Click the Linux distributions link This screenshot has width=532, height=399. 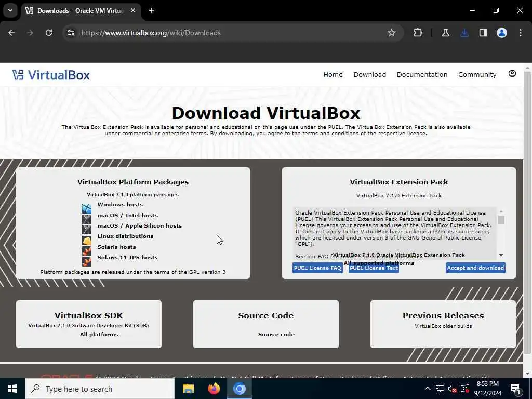pyautogui.click(x=125, y=236)
